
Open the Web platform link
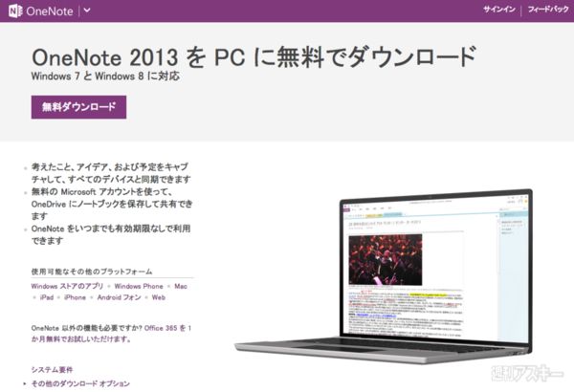(x=159, y=297)
